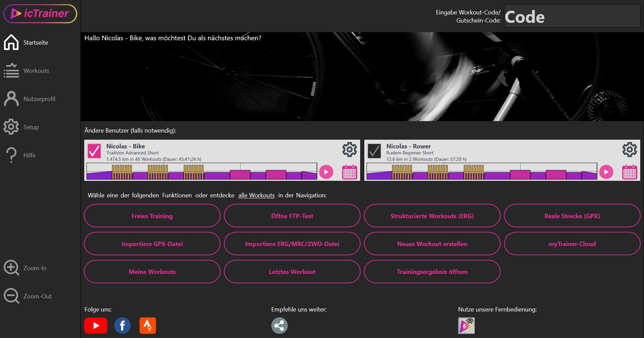Click the share icon under Empfehle uns weiter
The width and height of the screenshot is (644, 338).
pos(279,326)
